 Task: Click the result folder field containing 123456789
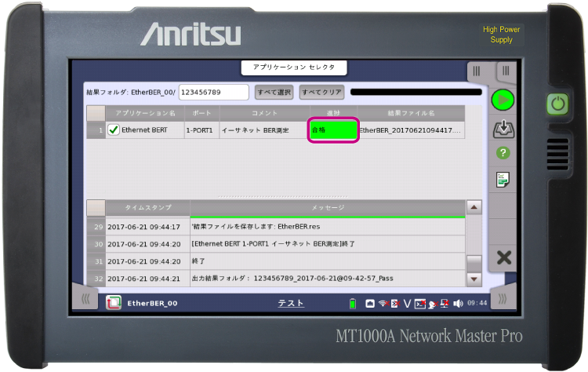pyautogui.click(x=214, y=93)
